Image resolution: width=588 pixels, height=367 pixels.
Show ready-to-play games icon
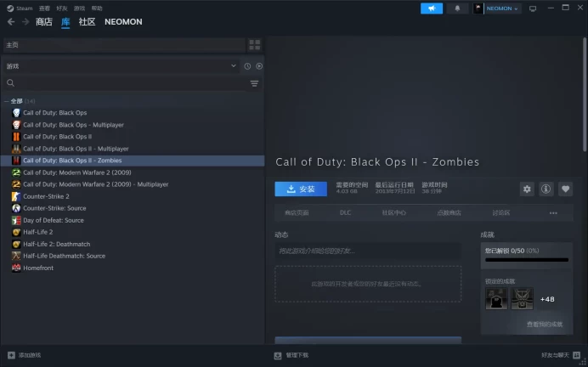click(x=259, y=66)
